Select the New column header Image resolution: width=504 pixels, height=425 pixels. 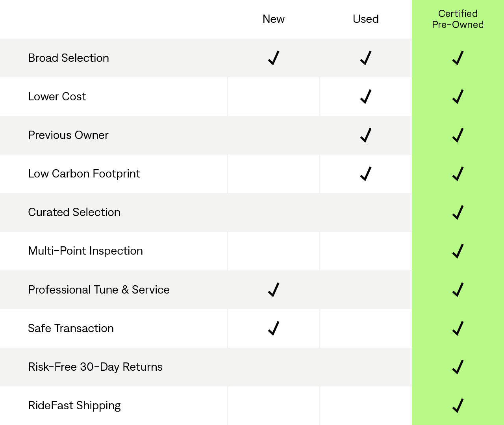274,19
